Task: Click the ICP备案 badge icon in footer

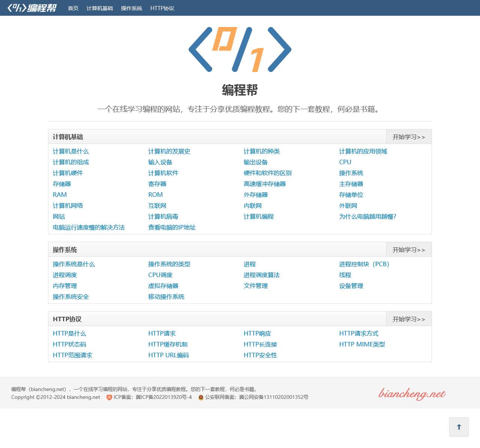Action: click(x=109, y=397)
